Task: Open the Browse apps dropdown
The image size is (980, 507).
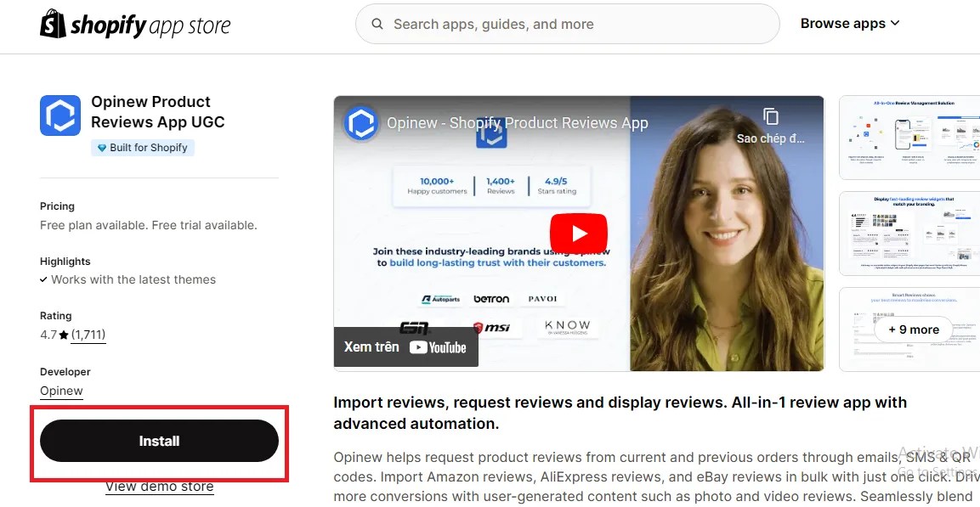Action: [x=843, y=24]
